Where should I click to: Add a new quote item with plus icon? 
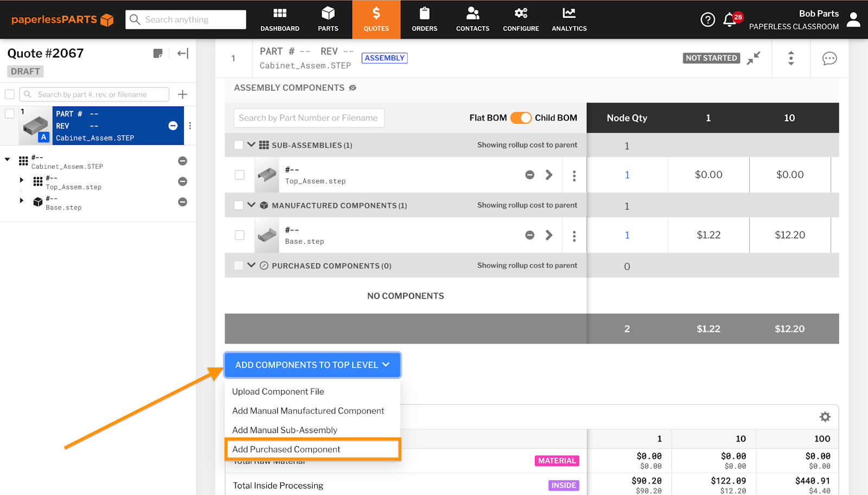[x=183, y=94]
